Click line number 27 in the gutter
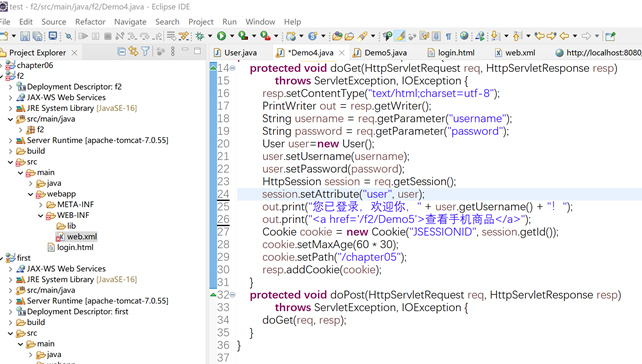The height and width of the screenshot is (364, 642). 223,232
